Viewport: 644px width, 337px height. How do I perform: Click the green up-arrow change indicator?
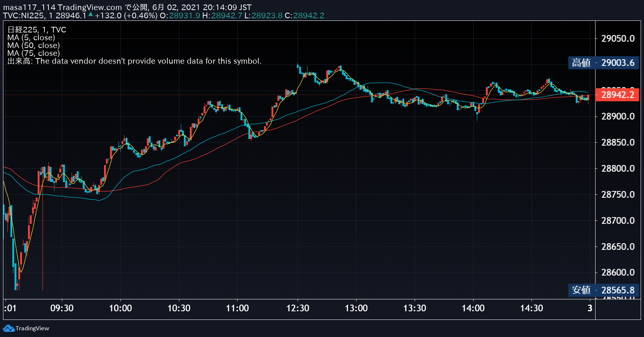click(91, 14)
